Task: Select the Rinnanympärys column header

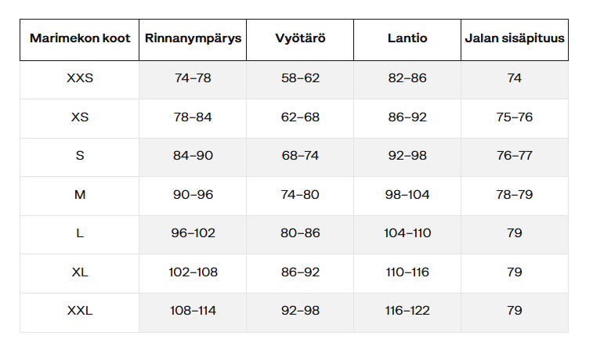Action: (x=193, y=38)
